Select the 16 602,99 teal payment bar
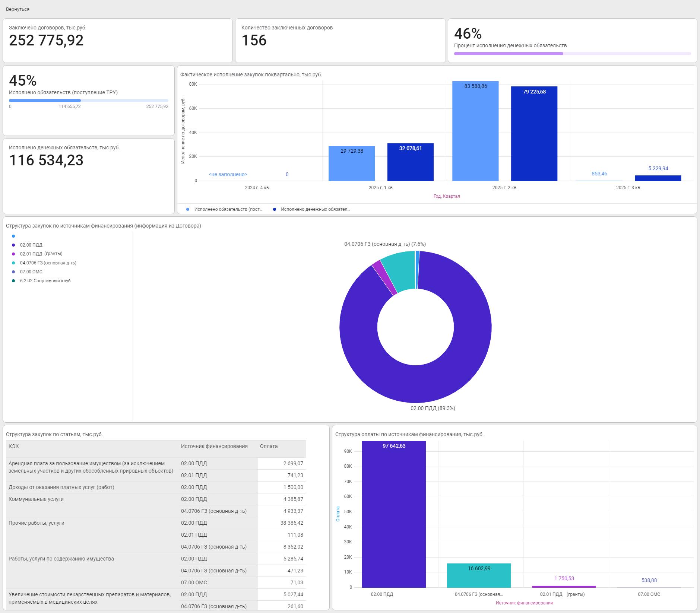 [x=479, y=575]
